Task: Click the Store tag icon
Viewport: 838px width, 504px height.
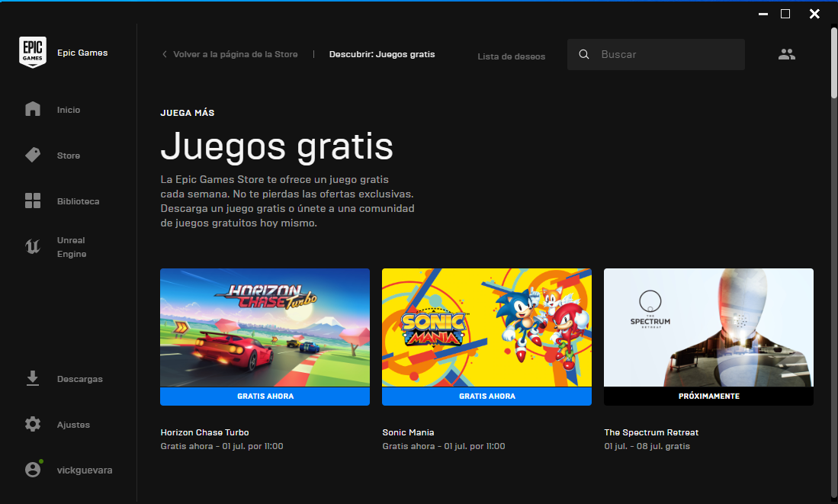Action: coord(33,155)
